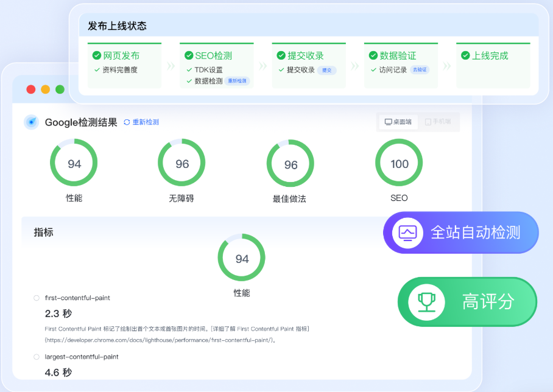Click the trophy icon in 高评分 badge
Screen dimensions: 553x392
click(x=426, y=301)
